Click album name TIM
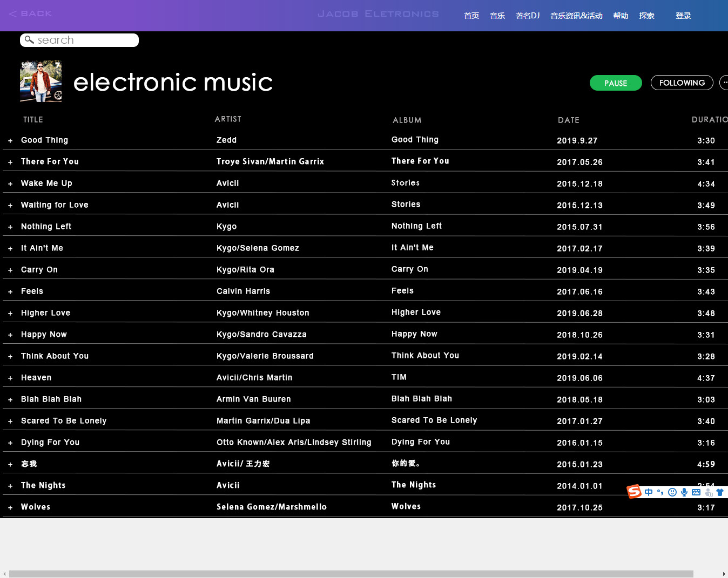Viewport: 728px width, 578px height. point(399,377)
